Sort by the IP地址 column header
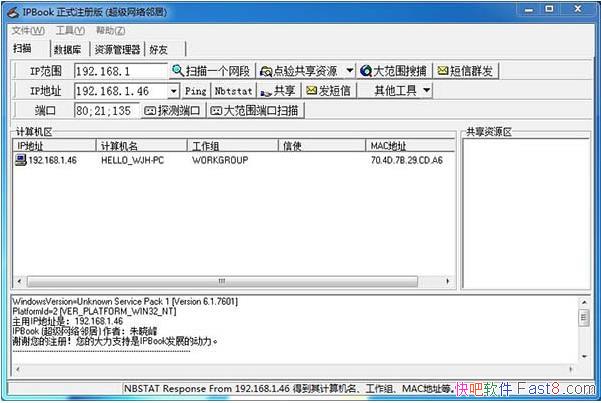601x403 pixels. click(x=54, y=146)
